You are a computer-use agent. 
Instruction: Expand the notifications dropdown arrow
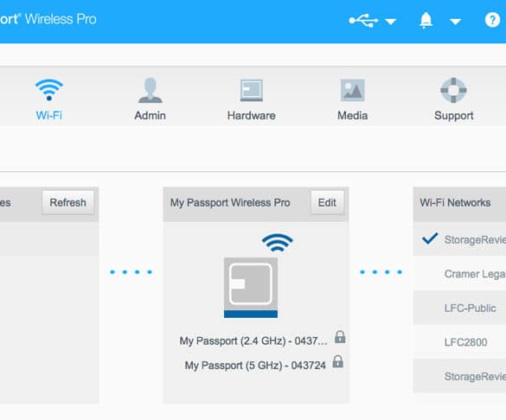(455, 22)
